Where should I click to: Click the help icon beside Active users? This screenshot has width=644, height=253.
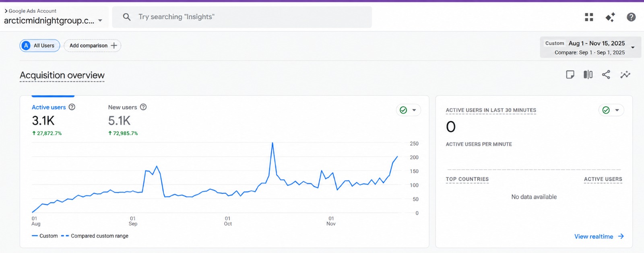(x=72, y=107)
